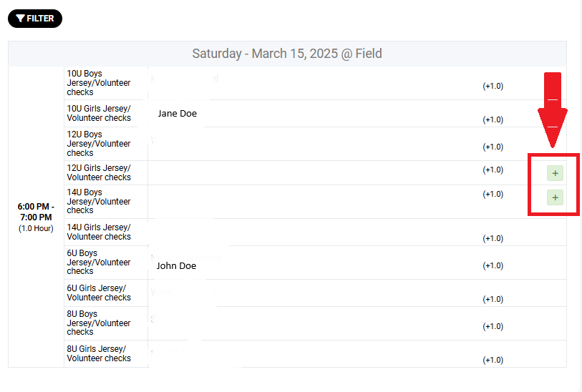Select the Saturday - March 15, 2025 header
This screenshot has height=392, width=582.
coord(287,54)
